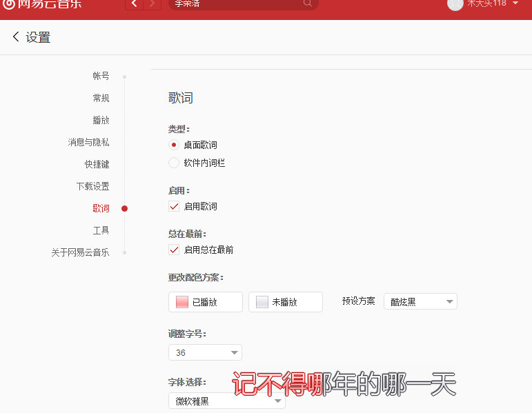Select the 桌面歌词 radio button

(174, 145)
